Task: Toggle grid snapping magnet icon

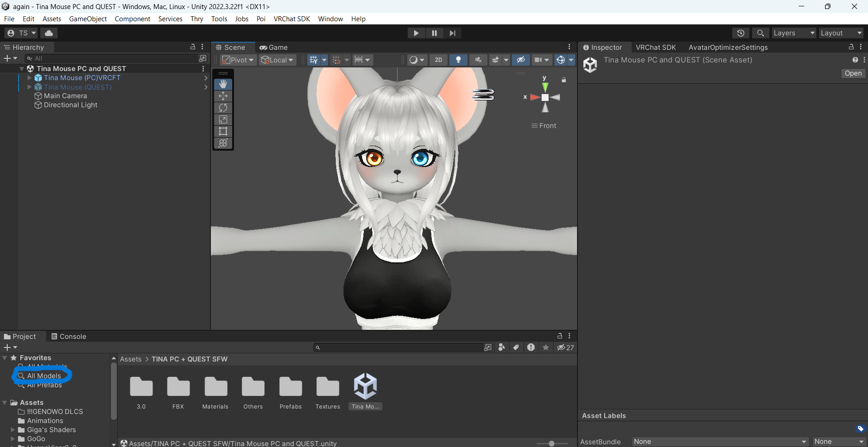Action: pyautogui.click(x=336, y=60)
